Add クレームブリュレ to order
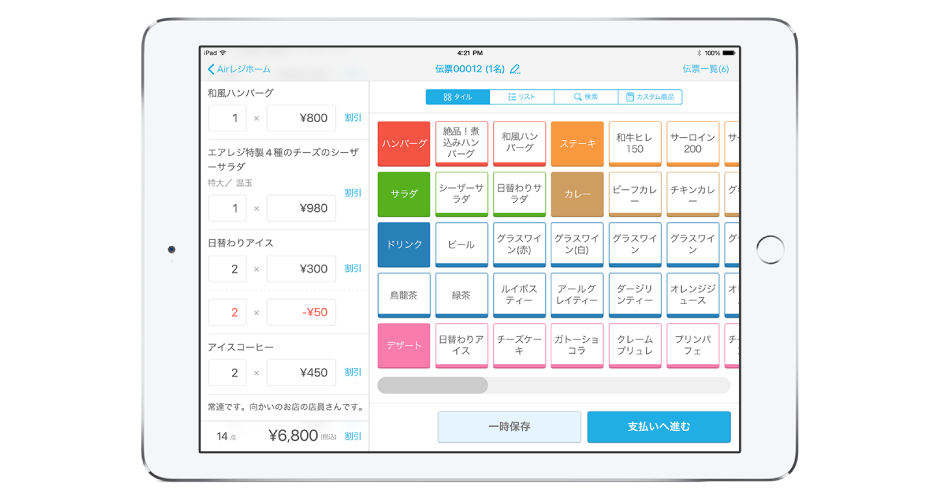Viewport: 940px width, 500px height. 635,345
